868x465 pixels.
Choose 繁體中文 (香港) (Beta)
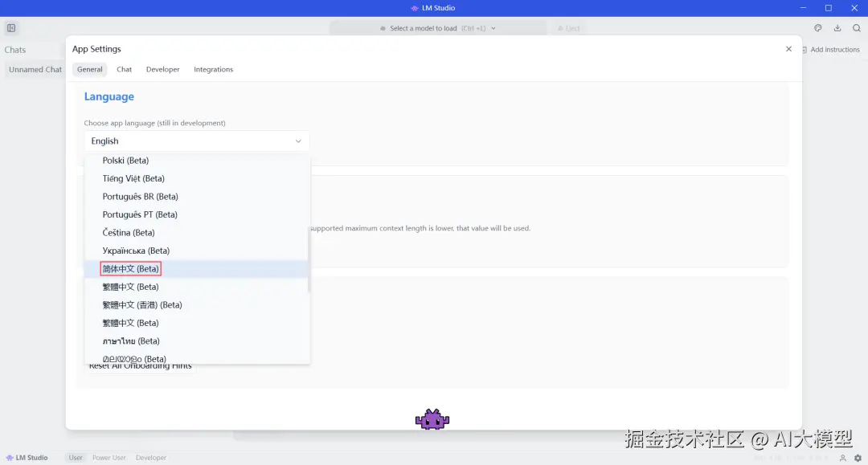pos(197,304)
